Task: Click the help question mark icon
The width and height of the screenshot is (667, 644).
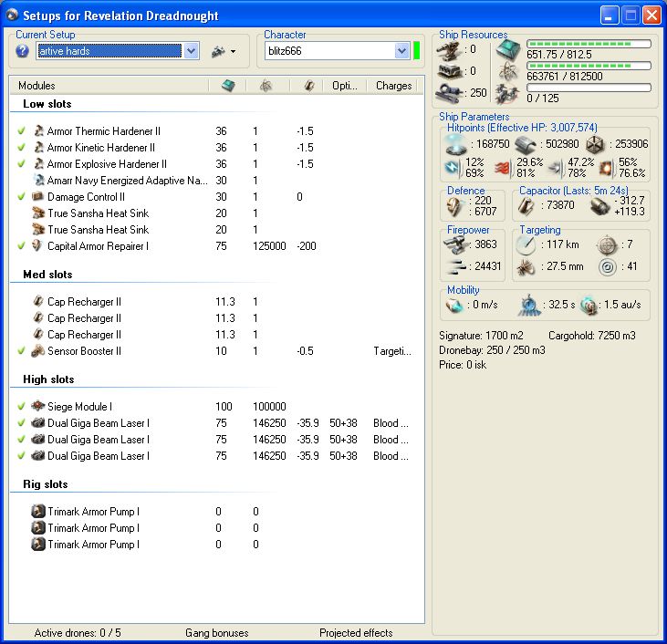Action: point(22,51)
